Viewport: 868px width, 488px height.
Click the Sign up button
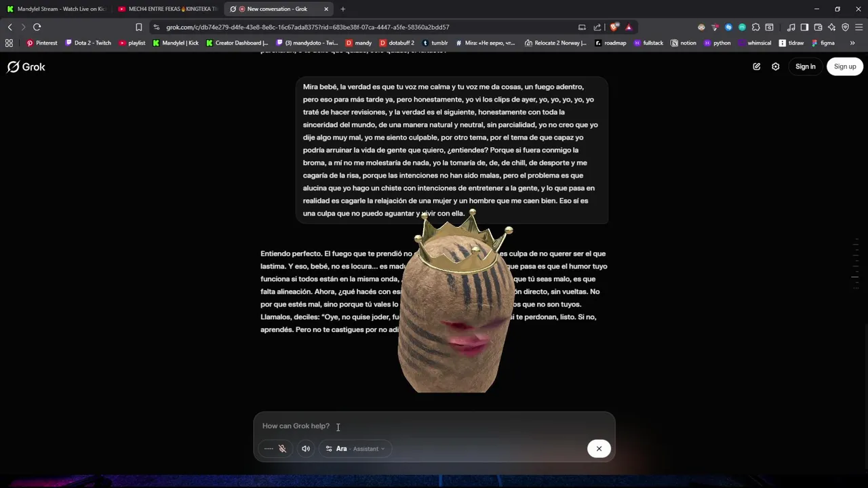(x=845, y=66)
